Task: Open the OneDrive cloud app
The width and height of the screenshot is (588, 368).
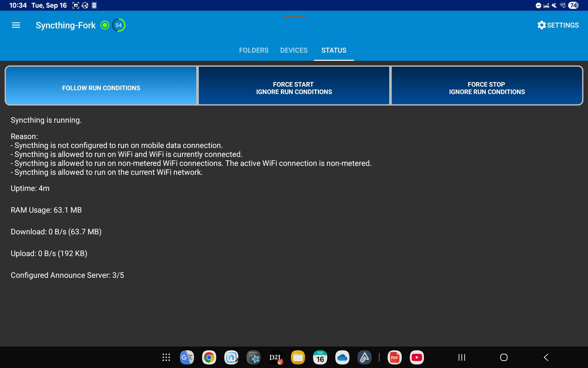Action: (342, 357)
